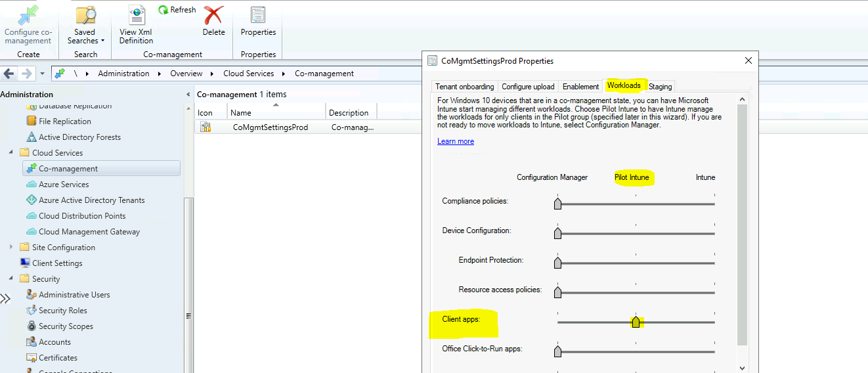Click Overview in breadcrumb
The width and height of the screenshot is (868, 373).
pos(186,74)
